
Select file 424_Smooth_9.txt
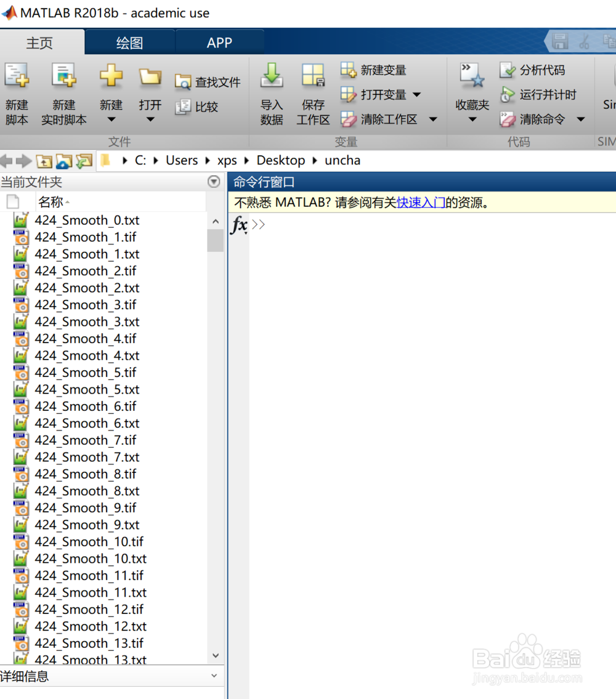pyautogui.click(x=87, y=525)
